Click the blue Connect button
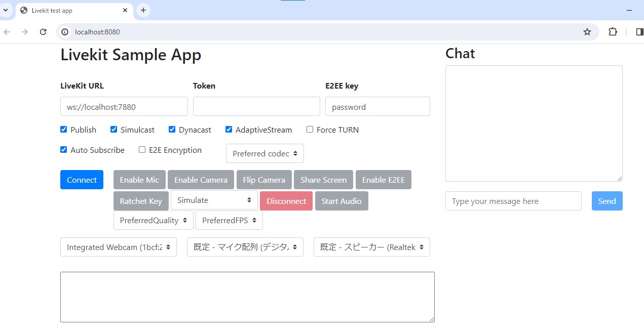Image resolution: width=644 pixels, height=335 pixels. point(82,180)
